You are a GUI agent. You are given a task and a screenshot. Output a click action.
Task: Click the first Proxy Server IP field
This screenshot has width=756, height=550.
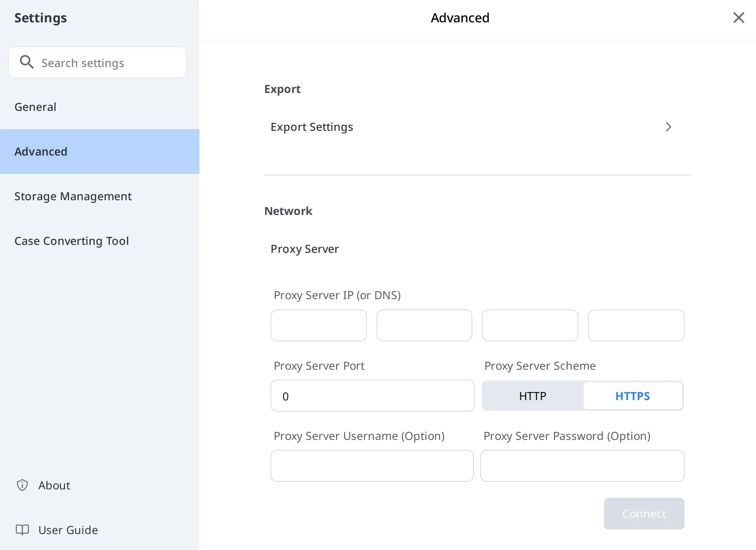point(318,325)
